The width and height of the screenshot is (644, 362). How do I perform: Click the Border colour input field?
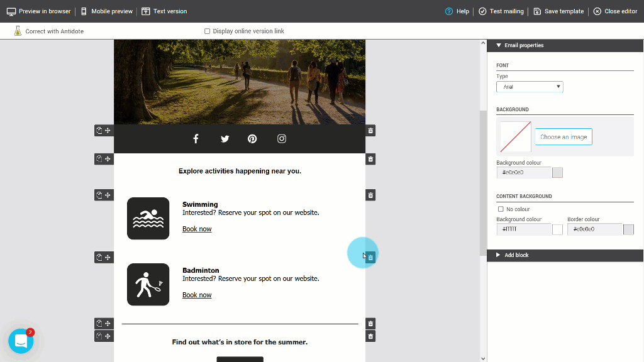pos(594,229)
